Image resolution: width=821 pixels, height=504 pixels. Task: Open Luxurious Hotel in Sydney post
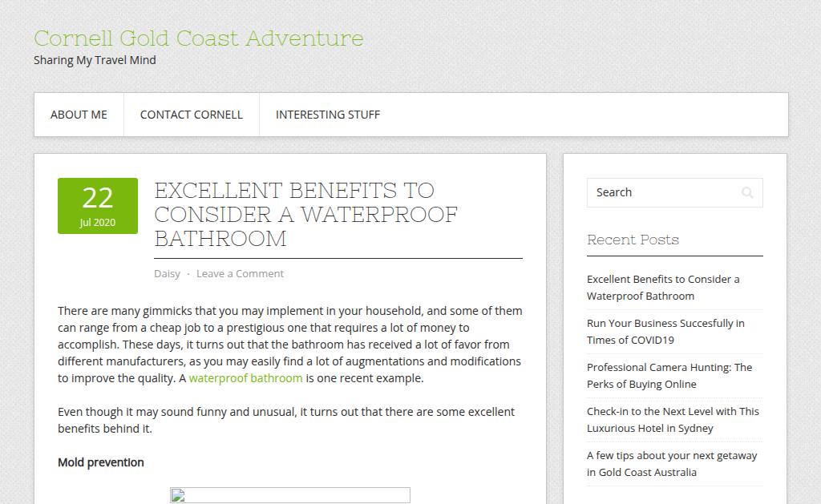(x=673, y=419)
